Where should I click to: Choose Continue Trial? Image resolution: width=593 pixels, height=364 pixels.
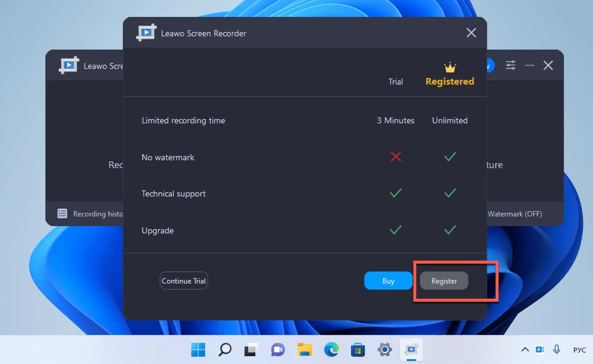[x=184, y=281]
